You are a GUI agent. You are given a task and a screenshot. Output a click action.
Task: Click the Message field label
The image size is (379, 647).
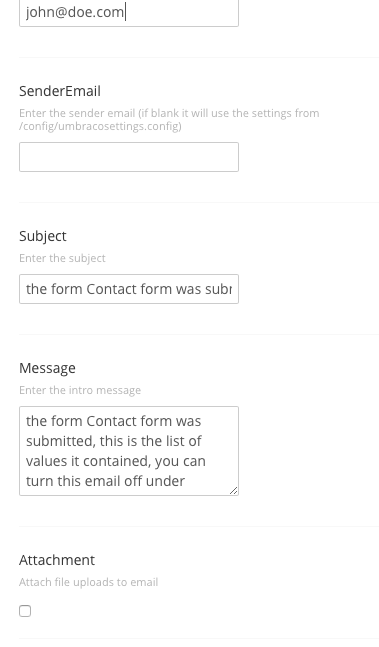47,368
